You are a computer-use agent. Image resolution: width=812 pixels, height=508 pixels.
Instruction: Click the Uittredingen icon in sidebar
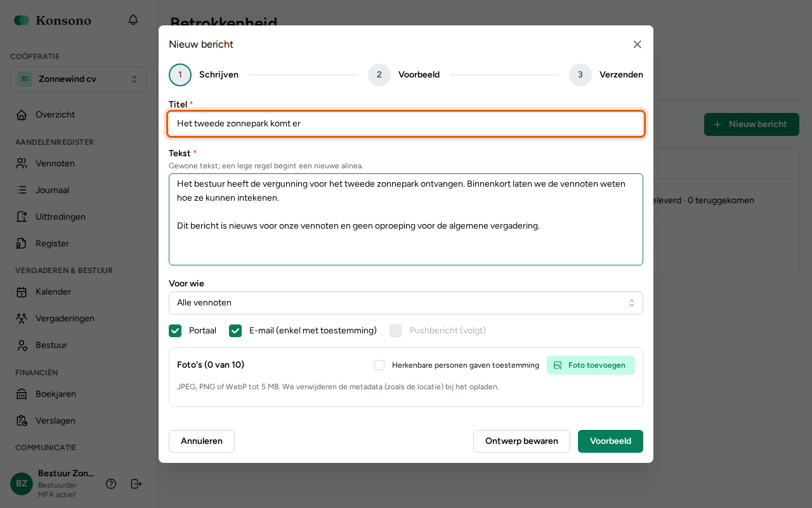click(x=22, y=217)
